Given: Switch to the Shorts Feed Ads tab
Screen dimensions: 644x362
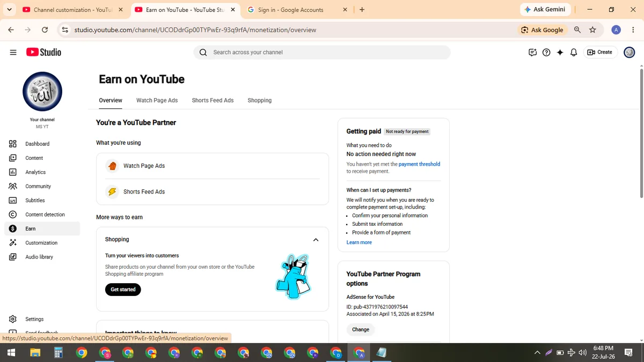Looking at the screenshot, I should tap(213, 100).
